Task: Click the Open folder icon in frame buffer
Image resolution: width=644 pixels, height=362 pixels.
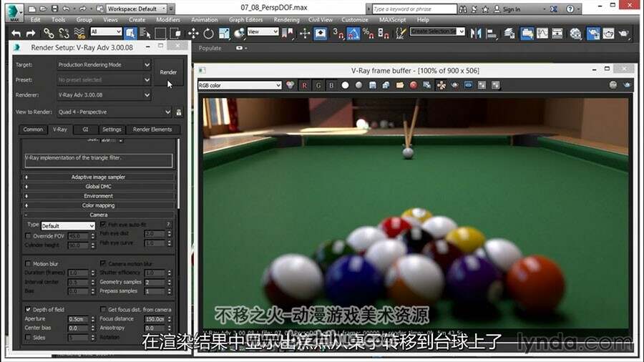Action: (399, 85)
